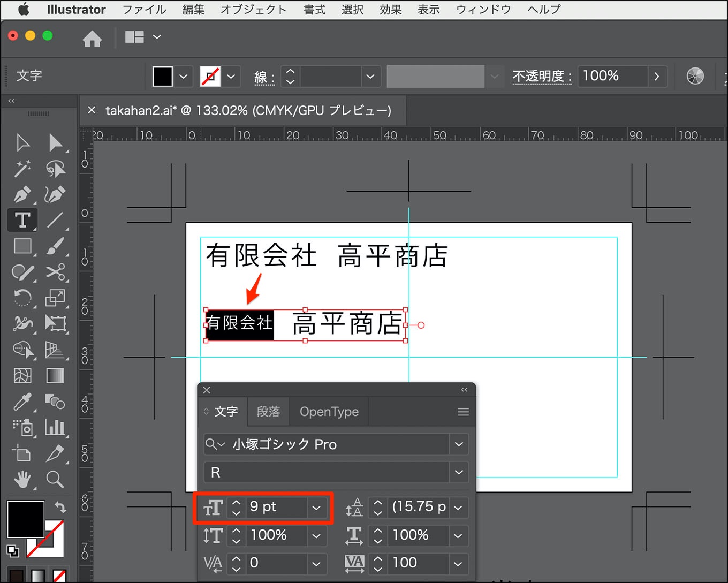Image resolution: width=728 pixels, height=583 pixels.
Task: Open stroke color dropdown in control bar
Action: pos(231,77)
